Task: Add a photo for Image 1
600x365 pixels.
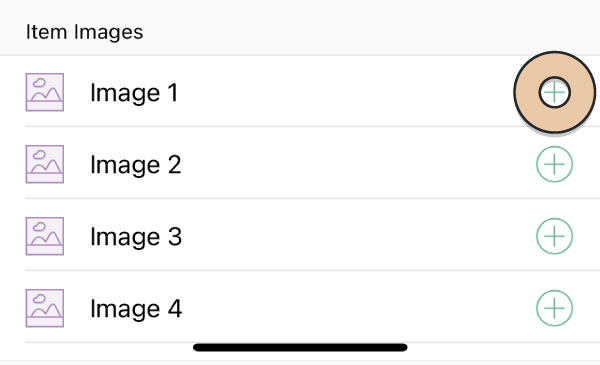Action: (x=554, y=92)
